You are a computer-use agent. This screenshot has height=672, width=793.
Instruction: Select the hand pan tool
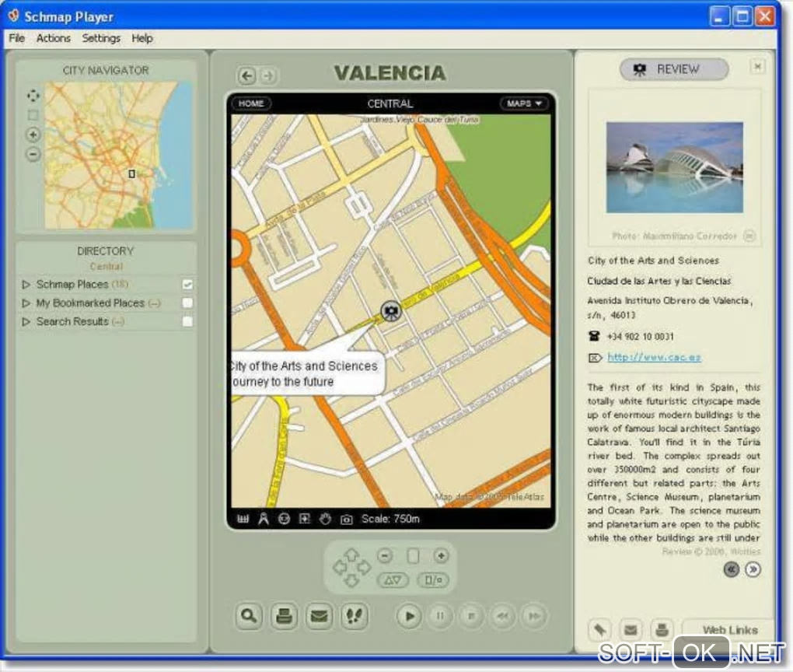(325, 519)
